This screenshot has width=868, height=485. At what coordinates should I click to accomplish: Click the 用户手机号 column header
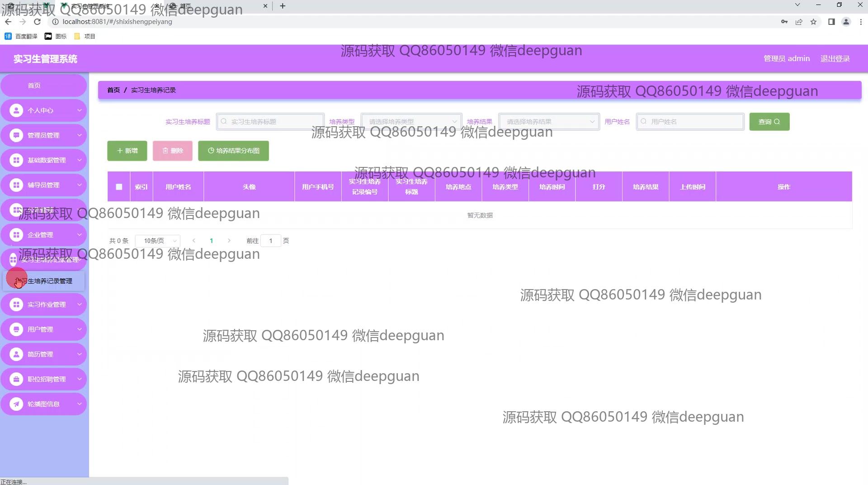[318, 187]
